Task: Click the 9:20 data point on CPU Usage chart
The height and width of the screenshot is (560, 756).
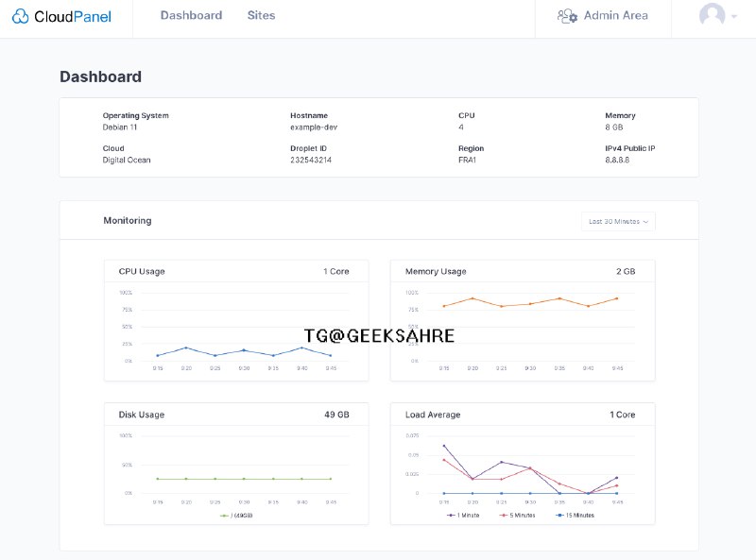Action: 186,348
